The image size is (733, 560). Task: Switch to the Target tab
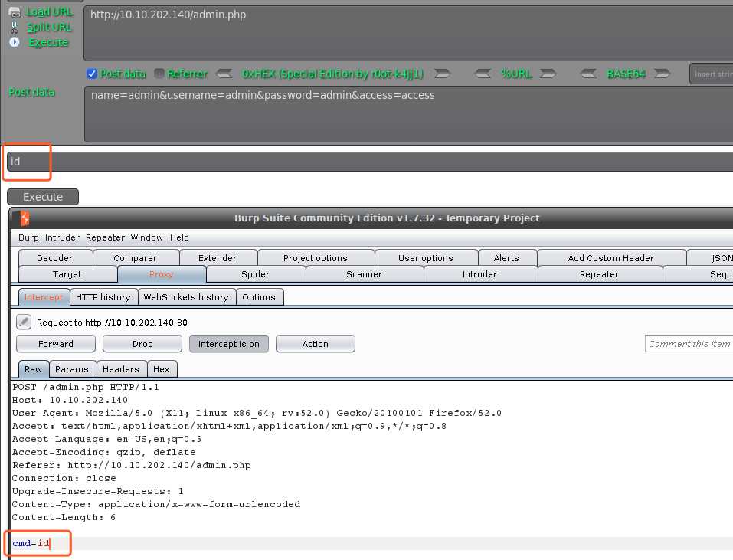(67, 274)
